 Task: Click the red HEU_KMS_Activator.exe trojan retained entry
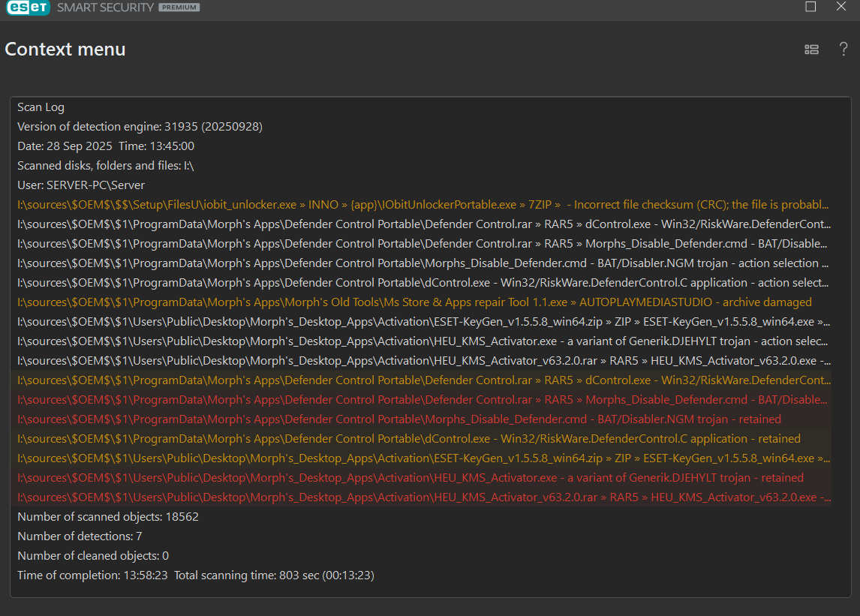410,478
